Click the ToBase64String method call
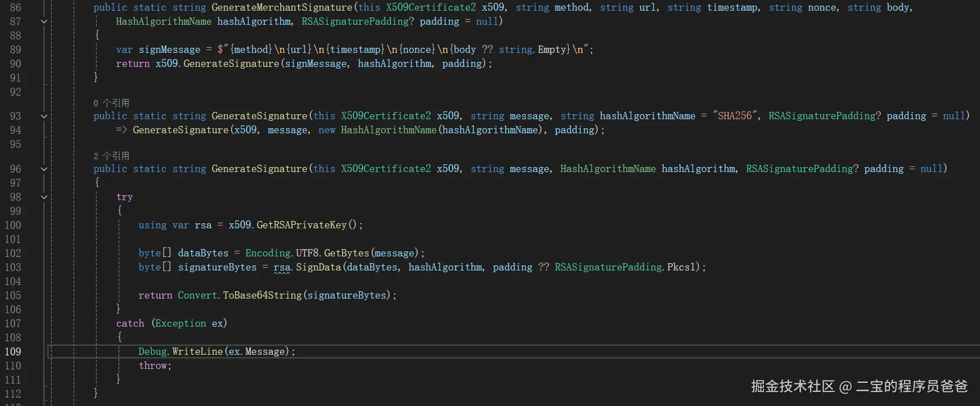Viewport: 980px width, 406px height. point(262,295)
